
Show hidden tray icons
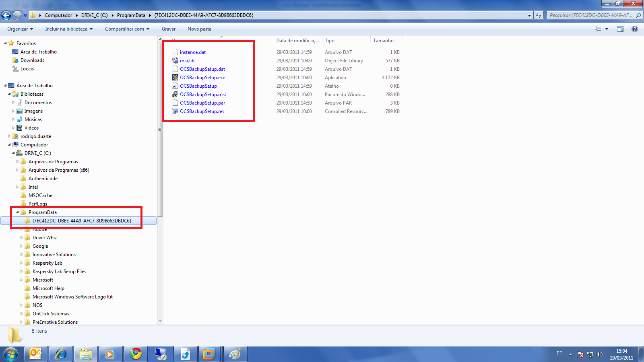(x=570, y=354)
